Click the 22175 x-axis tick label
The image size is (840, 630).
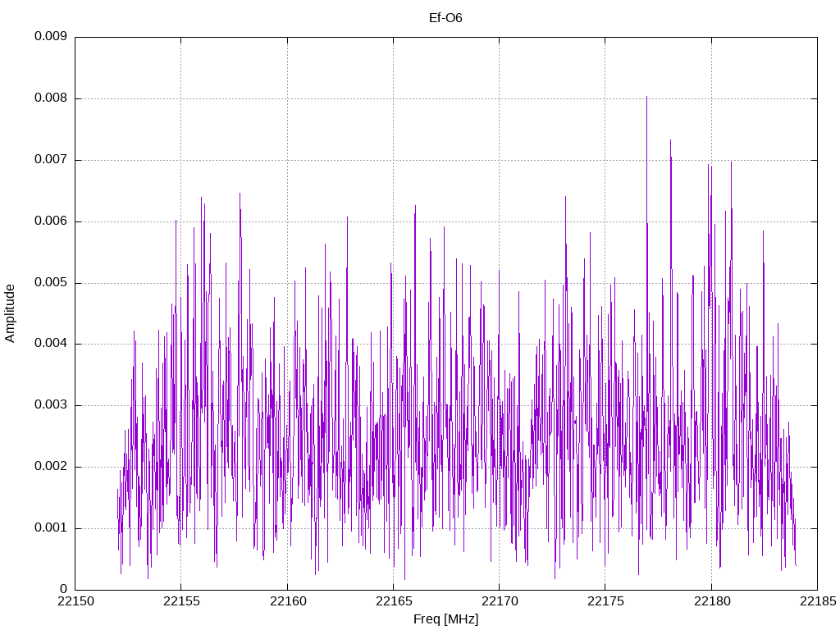(606, 601)
